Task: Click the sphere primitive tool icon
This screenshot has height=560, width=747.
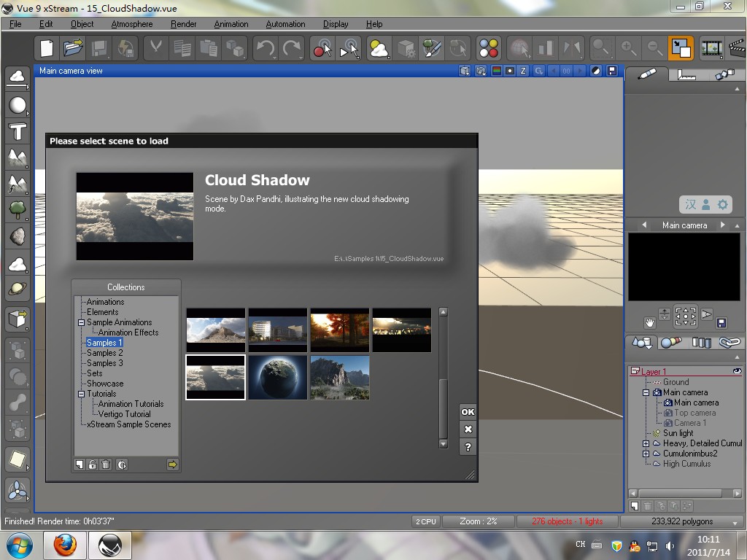Action: point(18,105)
